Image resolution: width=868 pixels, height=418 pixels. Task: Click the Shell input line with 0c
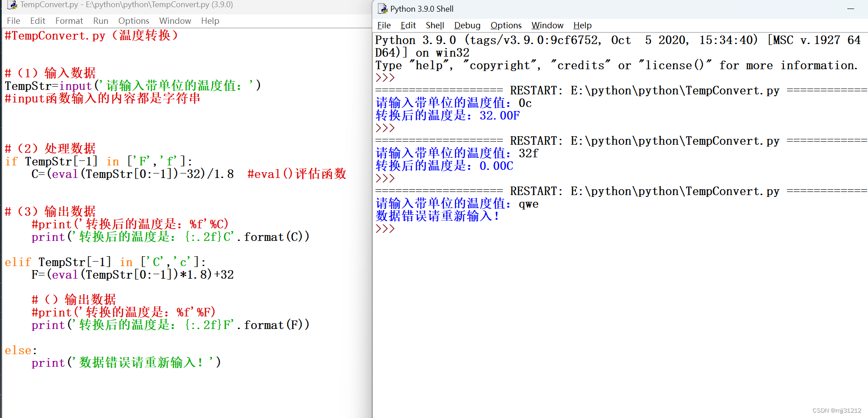tap(454, 103)
